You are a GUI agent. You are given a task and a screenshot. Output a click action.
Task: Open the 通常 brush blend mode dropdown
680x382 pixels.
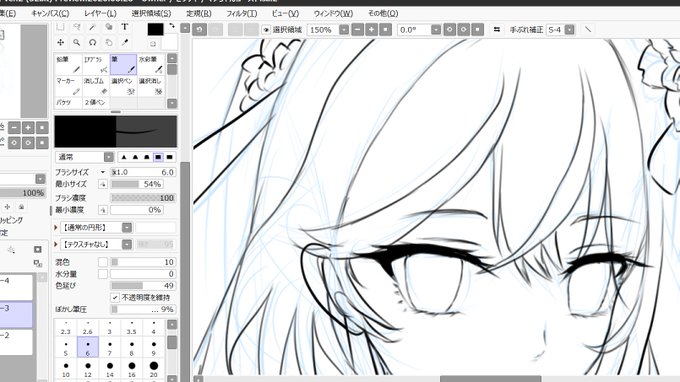108,157
